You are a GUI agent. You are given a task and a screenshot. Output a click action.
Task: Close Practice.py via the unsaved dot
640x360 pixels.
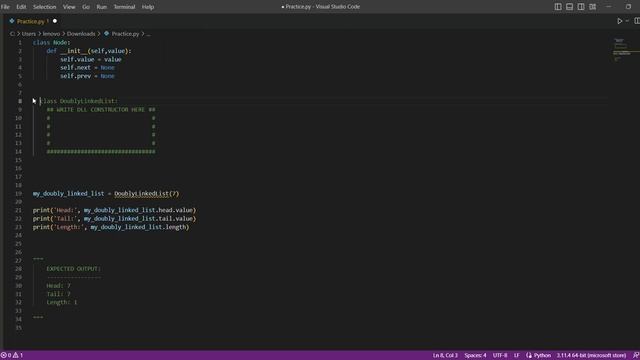click(x=55, y=21)
